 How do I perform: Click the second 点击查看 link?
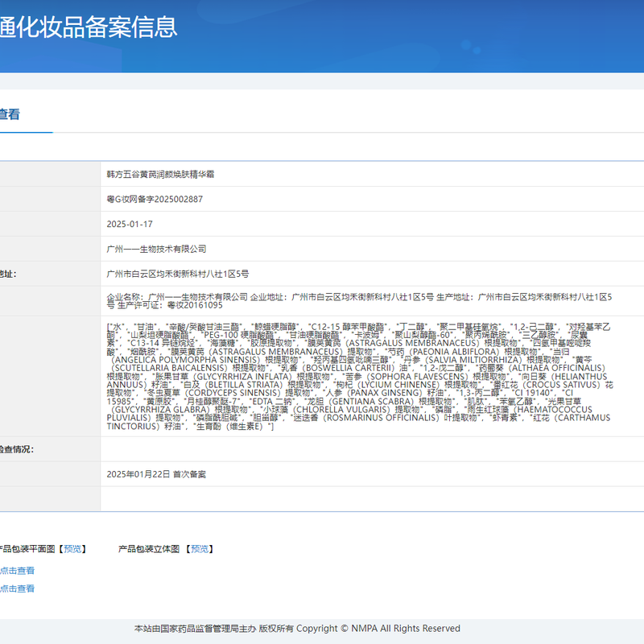click(x=17, y=588)
